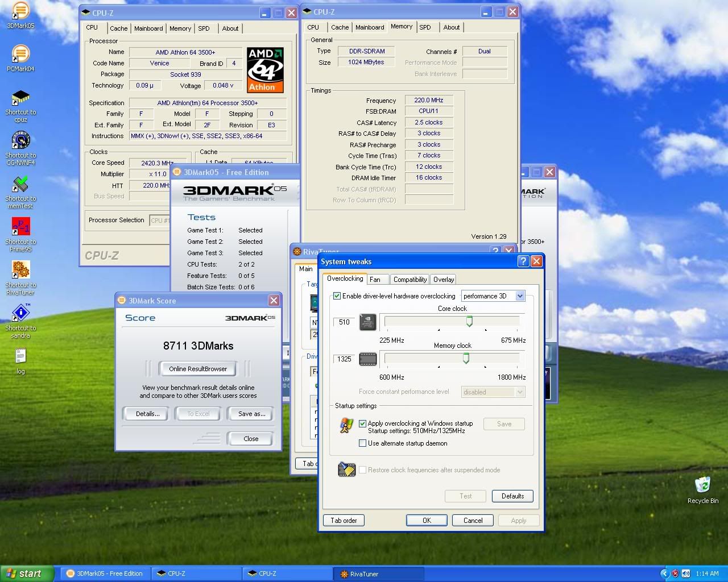The height and width of the screenshot is (582, 728).
Task: Click the Core clock slider handle
Action: click(x=469, y=322)
